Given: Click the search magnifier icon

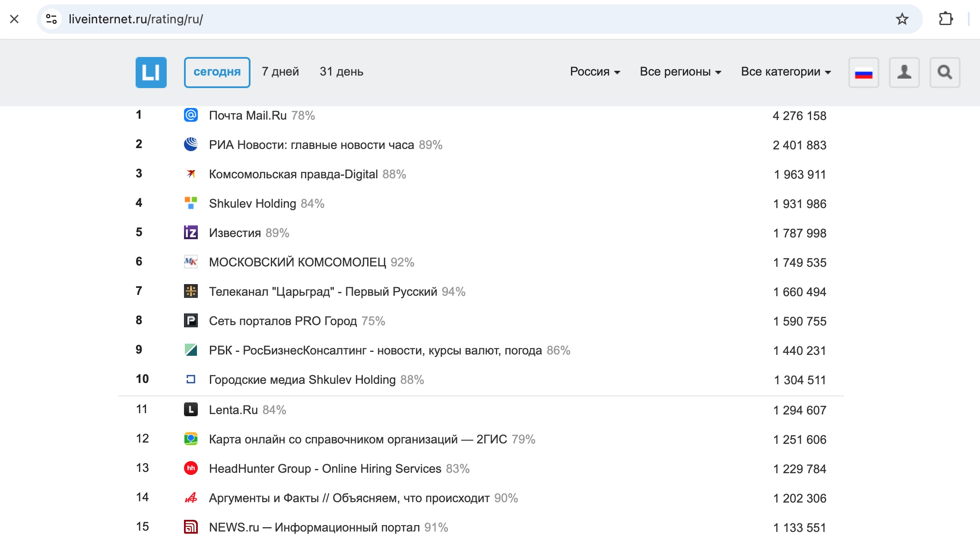Looking at the screenshot, I should pos(945,72).
